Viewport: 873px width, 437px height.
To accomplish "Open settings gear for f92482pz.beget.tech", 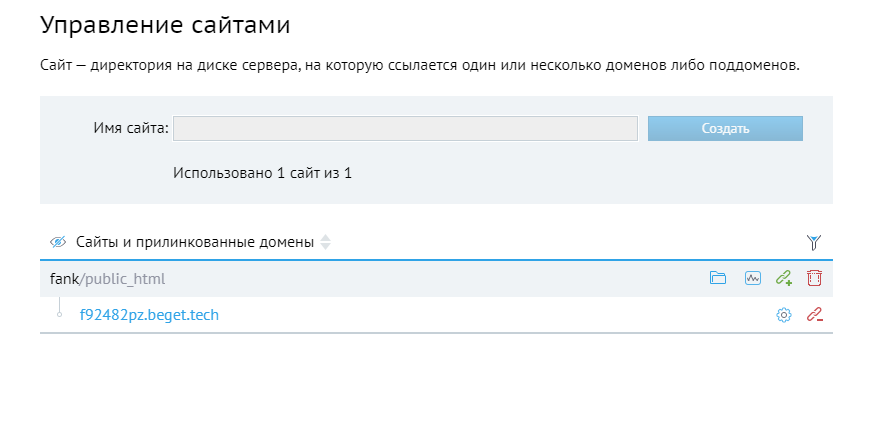I will tap(784, 315).
